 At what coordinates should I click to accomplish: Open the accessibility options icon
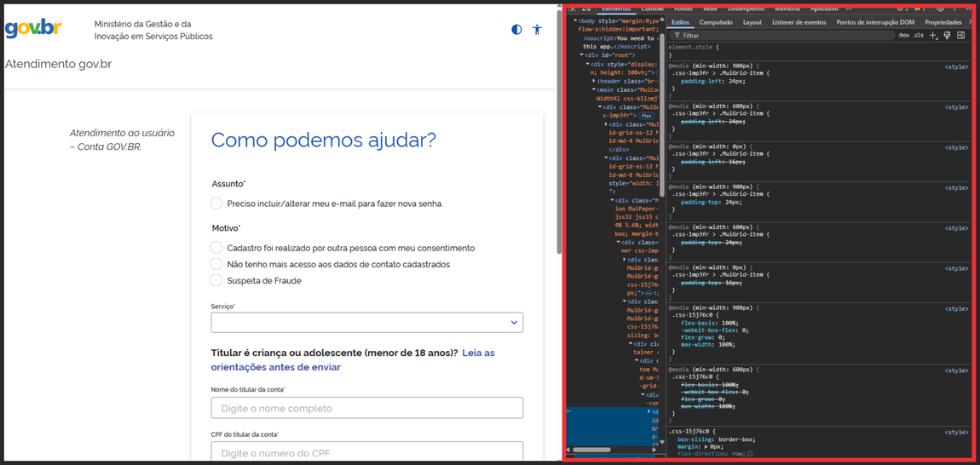537,29
